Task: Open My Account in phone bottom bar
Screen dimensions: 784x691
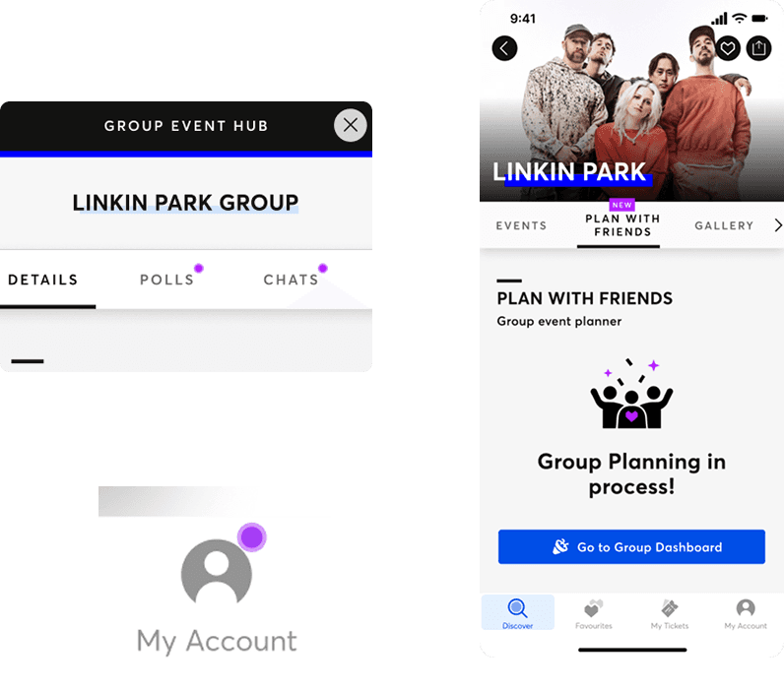Action: 745,614
